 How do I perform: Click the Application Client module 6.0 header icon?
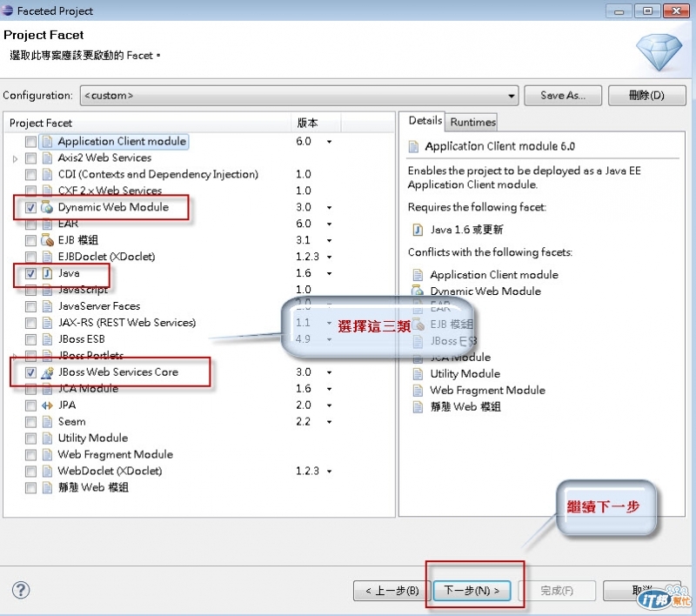pos(413,146)
